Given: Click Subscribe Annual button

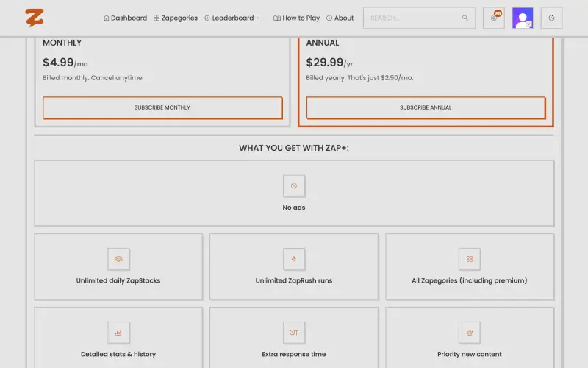Looking at the screenshot, I should (426, 107).
